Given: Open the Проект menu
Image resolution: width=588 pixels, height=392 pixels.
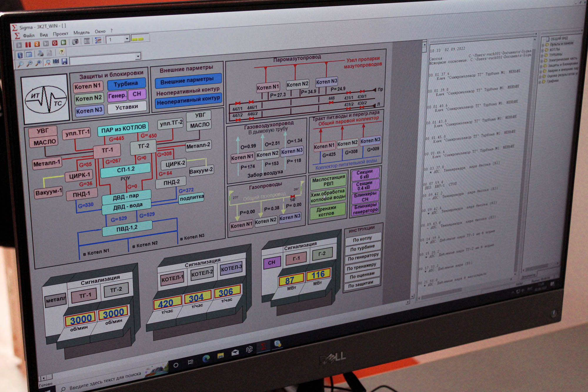Looking at the screenshot, I should point(61,34).
